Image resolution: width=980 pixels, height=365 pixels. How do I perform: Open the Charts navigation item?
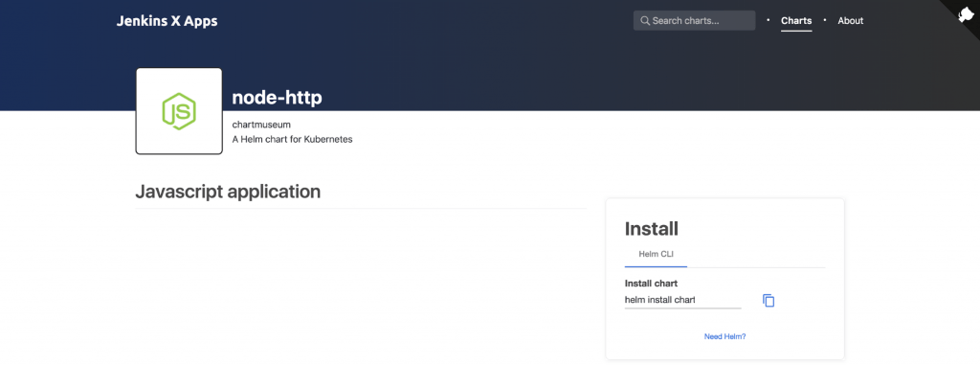796,21
